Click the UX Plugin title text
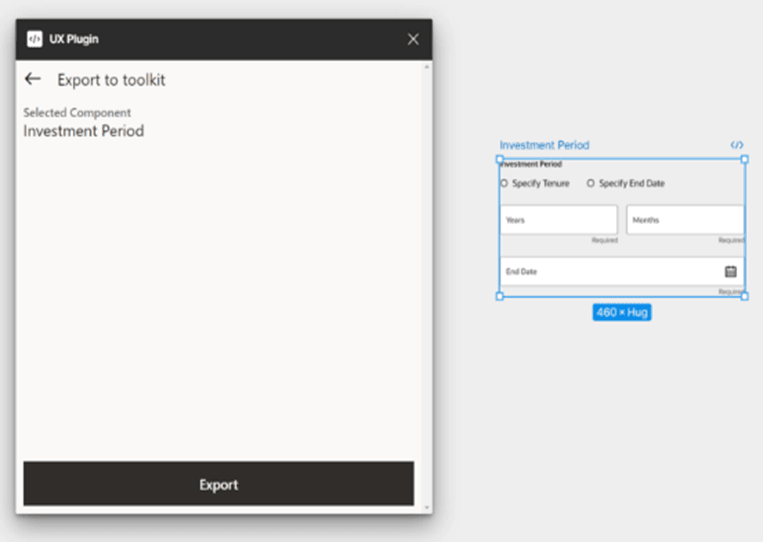 click(x=73, y=39)
